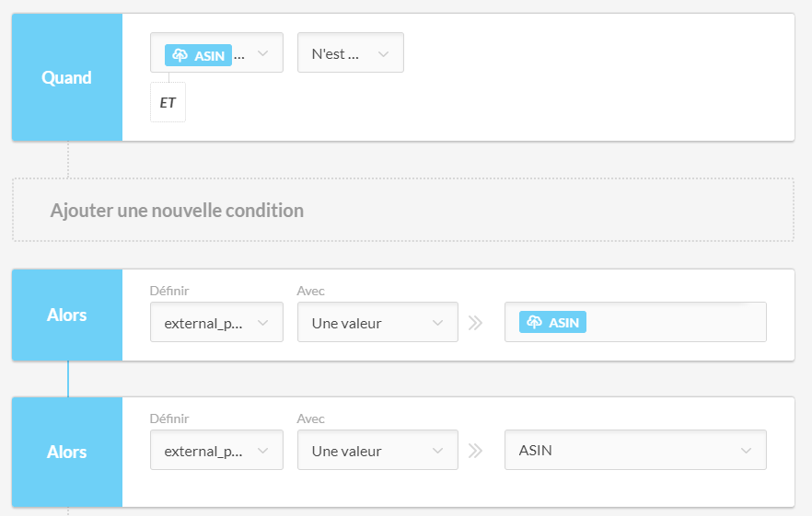Click the cloud icon in the Quand ASIN tag
Screen dimensions: 812x516
(180, 55)
